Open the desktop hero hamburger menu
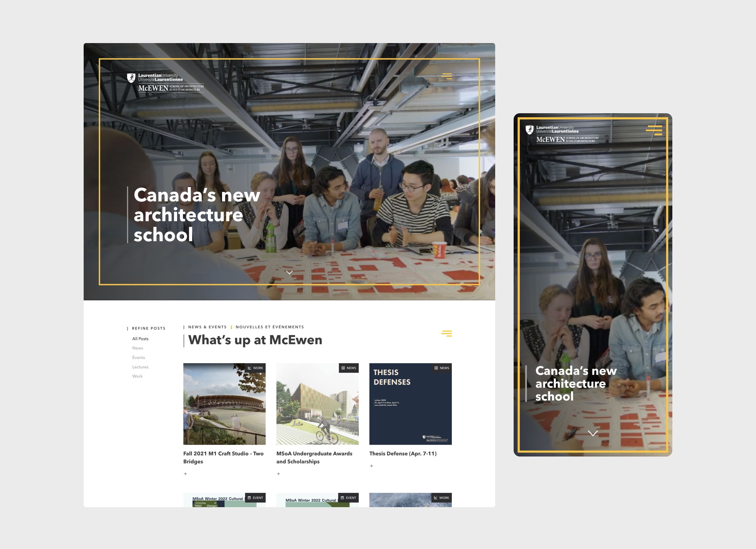This screenshot has height=549, width=756. coord(446,76)
